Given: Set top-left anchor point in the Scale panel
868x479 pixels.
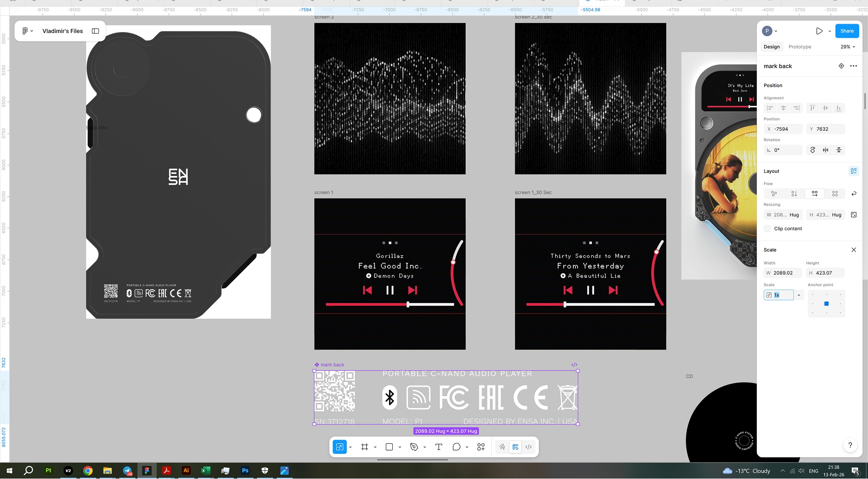Looking at the screenshot, I should pos(813,294).
